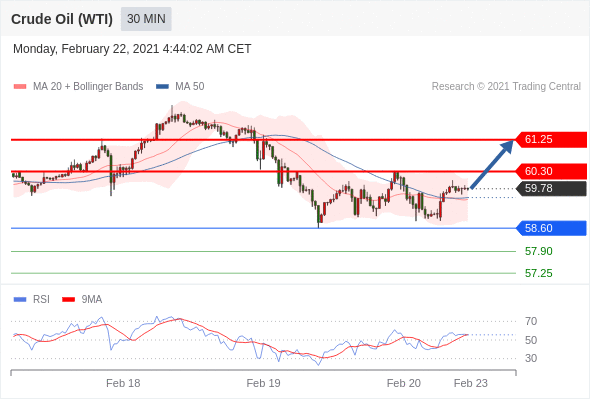Screen dimensions: 590x400
Task: Click the blue MA 50 legend swatch
Action: click(x=162, y=87)
